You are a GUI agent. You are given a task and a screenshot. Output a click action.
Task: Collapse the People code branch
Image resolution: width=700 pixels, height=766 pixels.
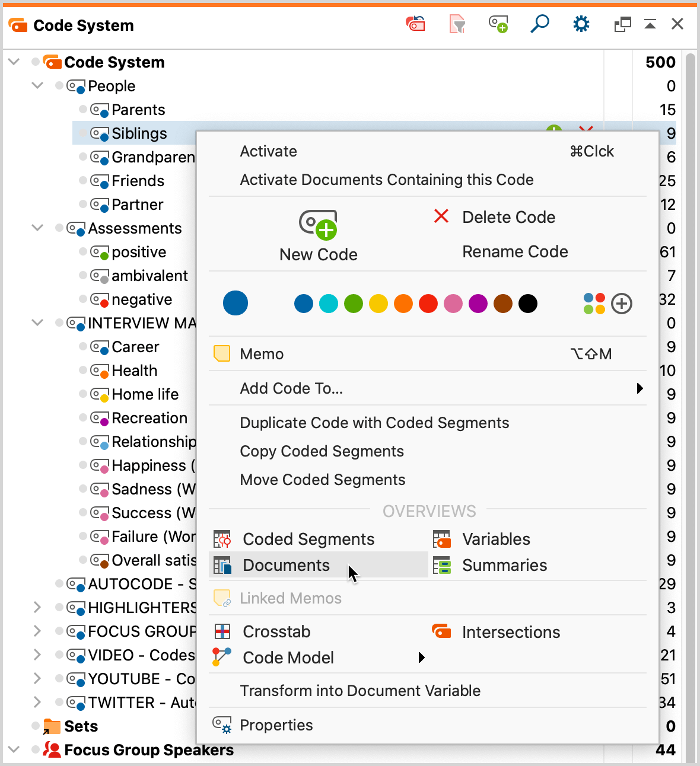click(37, 85)
